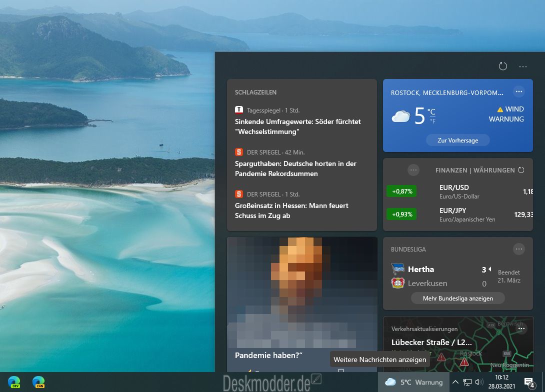Screen dimensions: 545x392
Task: Click the FINANZEN | WÄHRUNGEN heading
Action: 475,170
